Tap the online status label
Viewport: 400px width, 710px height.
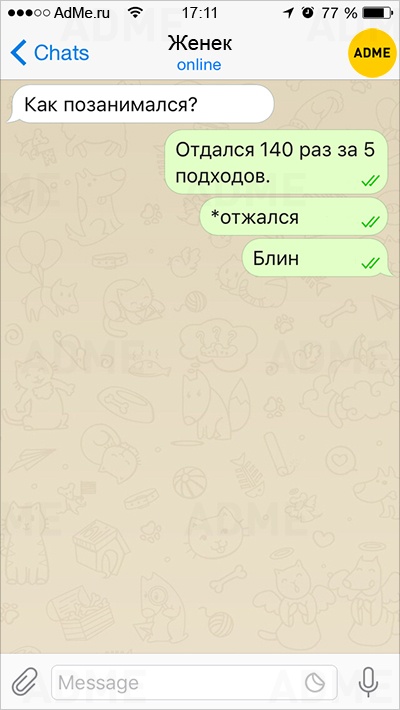199,65
